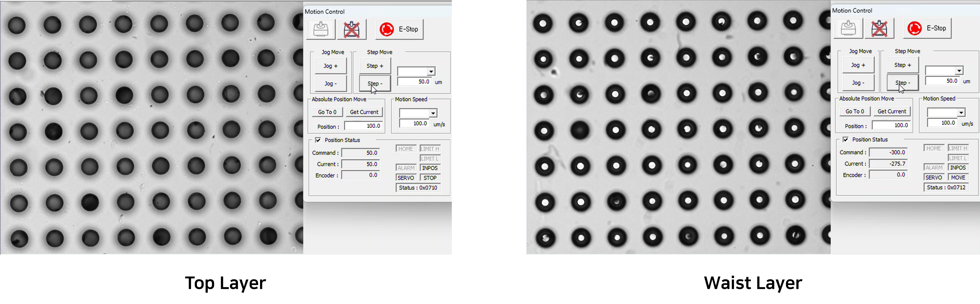Toggle Position Status checkbox in right panel
The width and height of the screenshot is (980, 304).
pyautogui.click(x=845, y=139)
